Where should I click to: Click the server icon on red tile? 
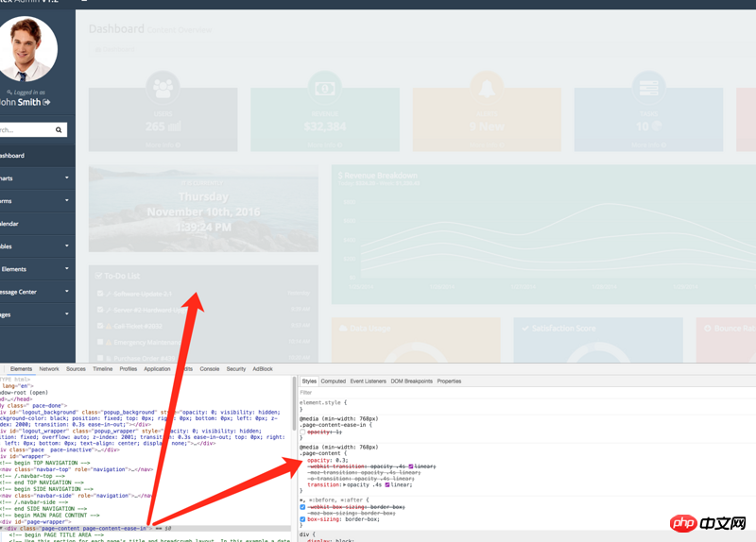pyautogui.click(x=648, y=88)
